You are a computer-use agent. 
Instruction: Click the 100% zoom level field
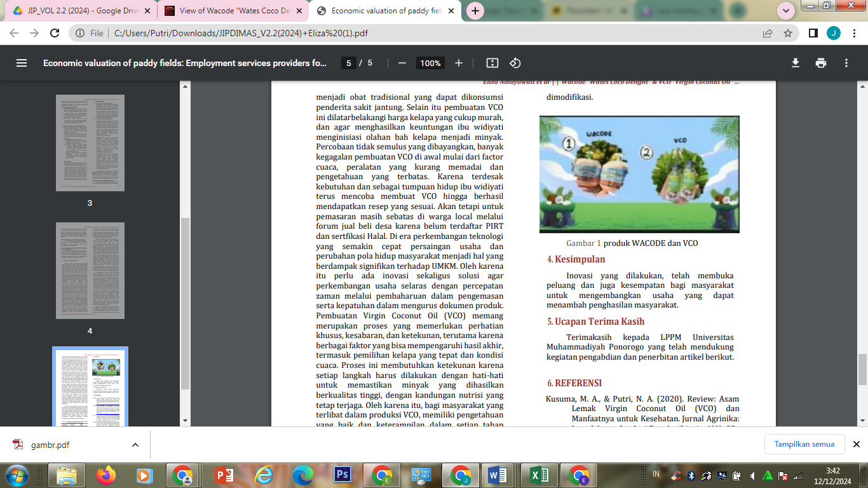430,63
